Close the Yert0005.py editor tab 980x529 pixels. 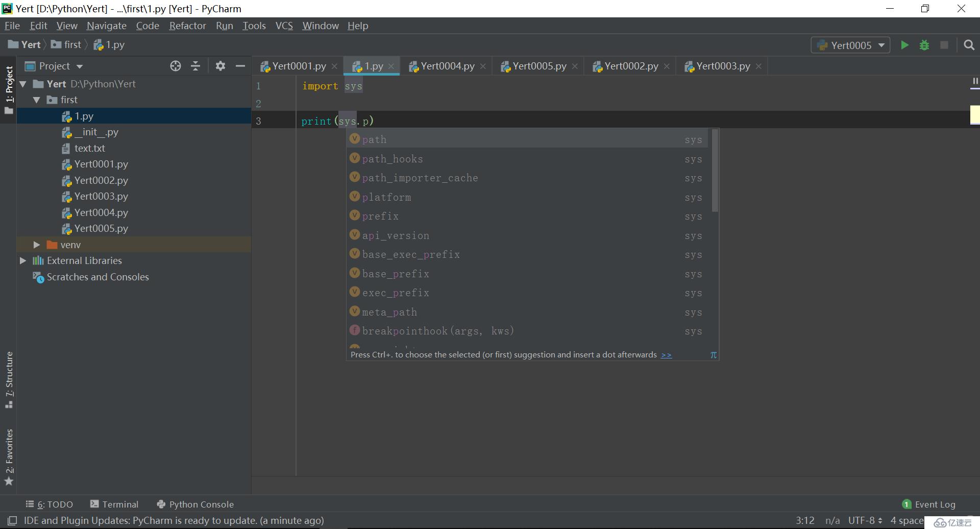click(x=575, y=66)
